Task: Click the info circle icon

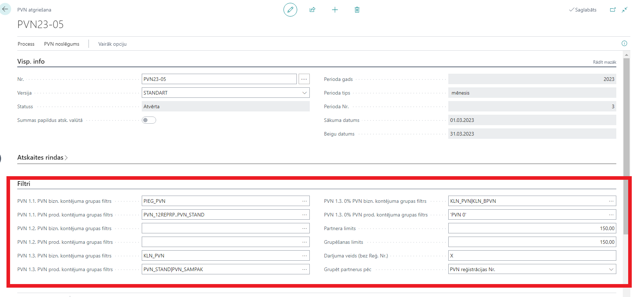Action: [624, 44]
